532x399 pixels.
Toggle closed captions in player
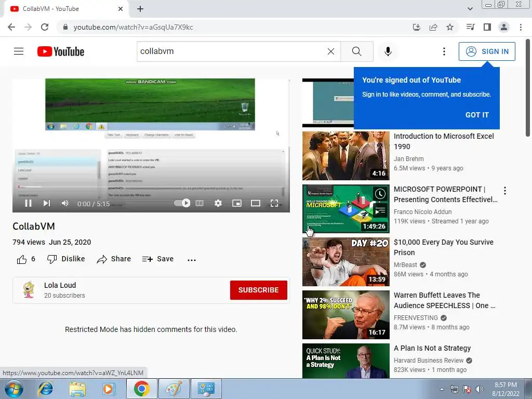pyautogui.click(x=199, y=203)
